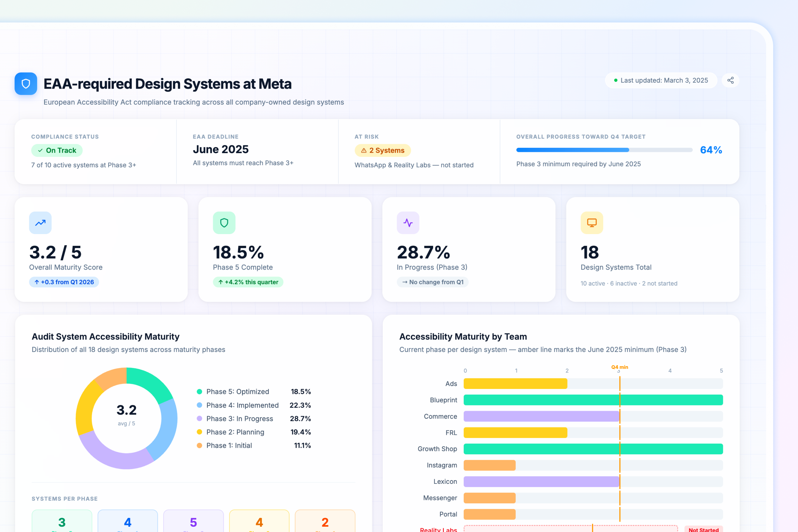The width and height of the screenshot is (798, 532).
Task: Click the warning triangle in 2 Systems badge
Action: (x=364, y=150)
